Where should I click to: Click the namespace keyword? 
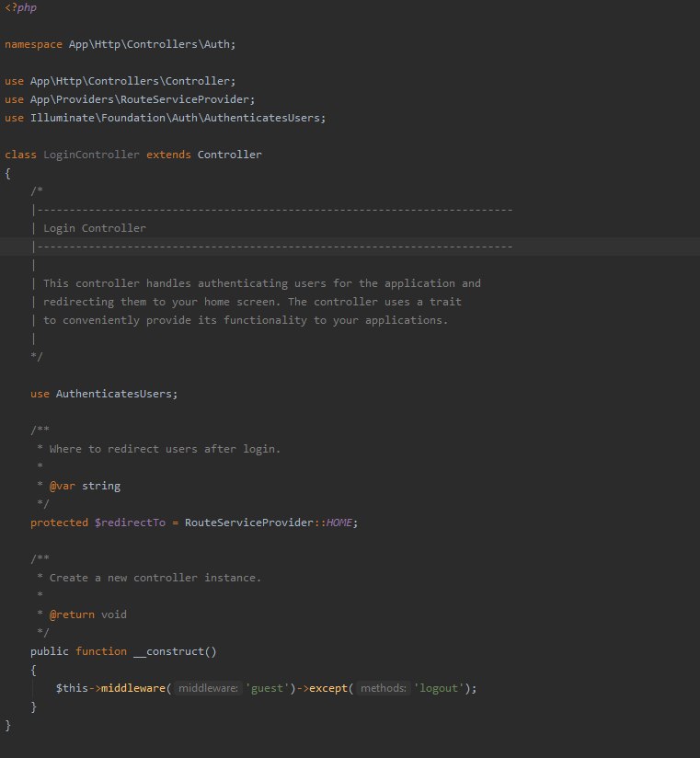(x=33, y=44)
